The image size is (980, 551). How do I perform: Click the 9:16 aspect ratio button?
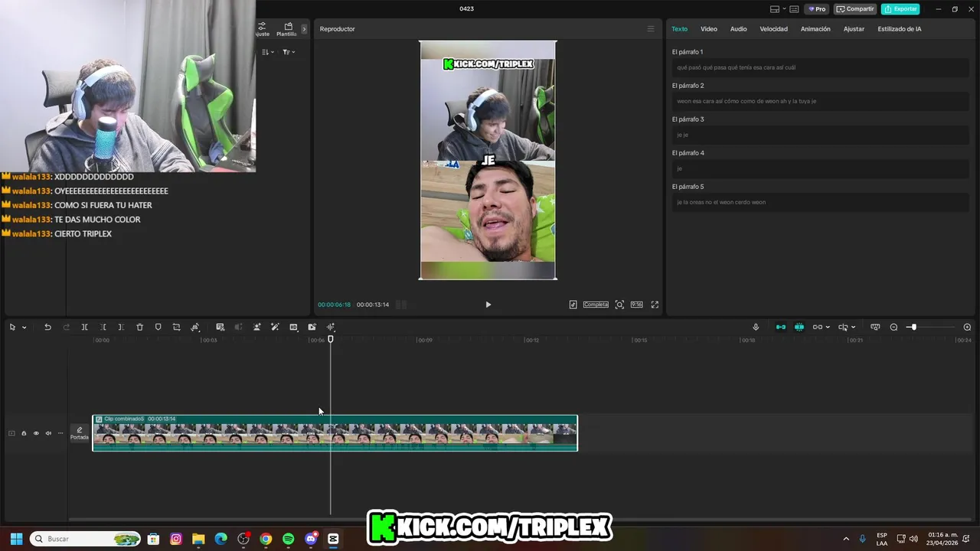[x=636, y=305]
